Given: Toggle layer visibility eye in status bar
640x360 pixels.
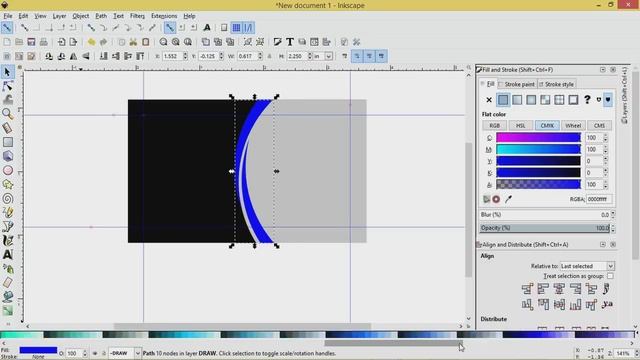Looking at the screenshot, I should 95,353.
